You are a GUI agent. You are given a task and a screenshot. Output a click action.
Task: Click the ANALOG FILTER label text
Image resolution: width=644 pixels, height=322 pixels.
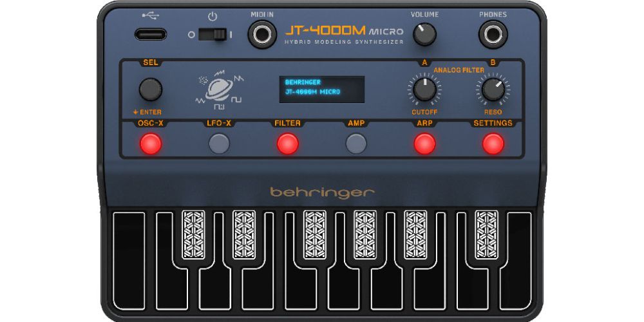(x=459, y=70)
